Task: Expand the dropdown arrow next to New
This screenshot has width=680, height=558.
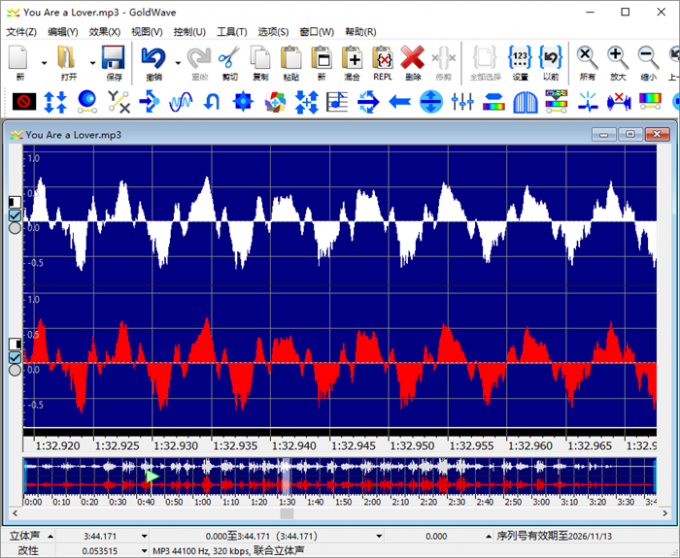Action: tap(44, 63)
